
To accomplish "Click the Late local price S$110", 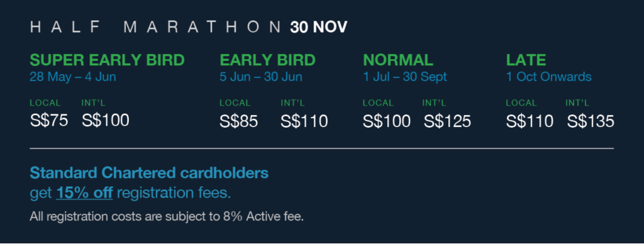I will pyautogui.click(x=530, y=121).
